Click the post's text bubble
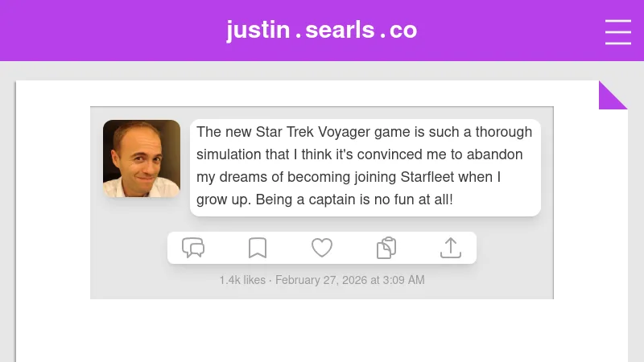This screenshot has width=644, height=362. click(365, 167)
